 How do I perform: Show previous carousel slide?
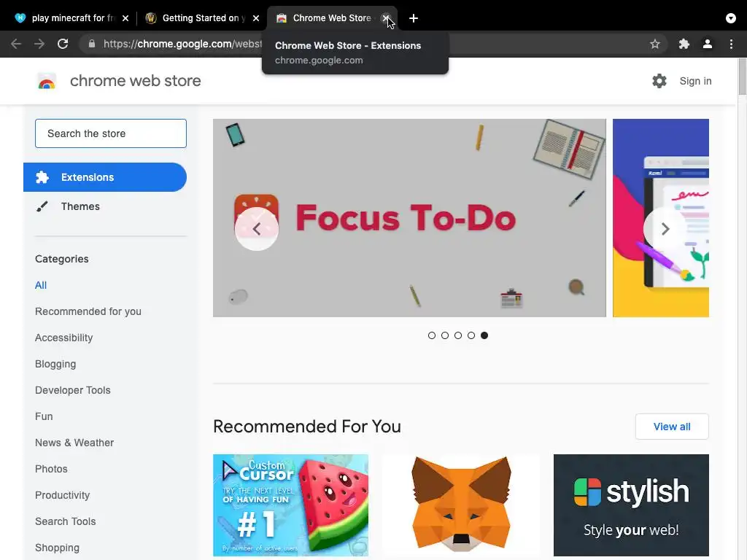256,229
